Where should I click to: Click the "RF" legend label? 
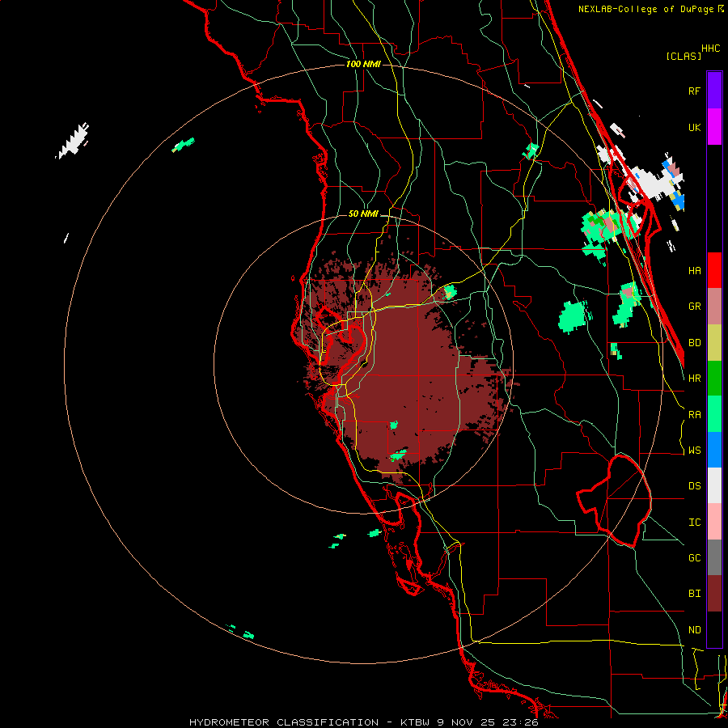pos(694,91)
